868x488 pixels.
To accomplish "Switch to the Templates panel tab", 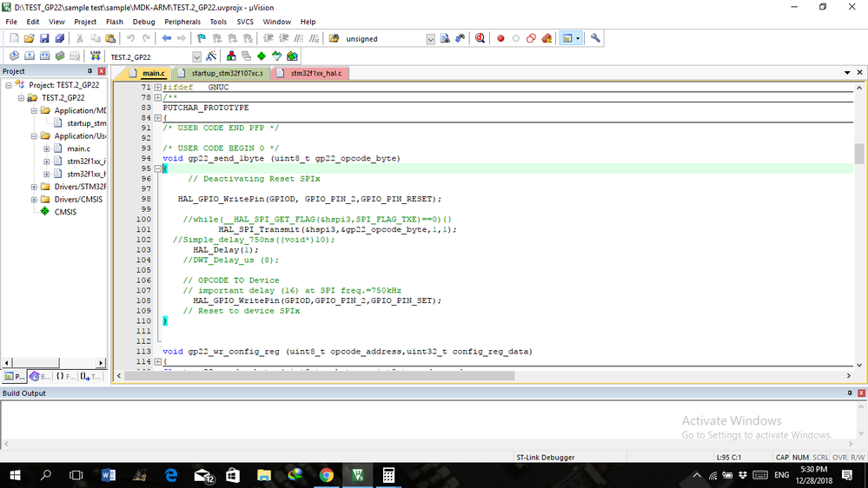I will tap(90, 376).
